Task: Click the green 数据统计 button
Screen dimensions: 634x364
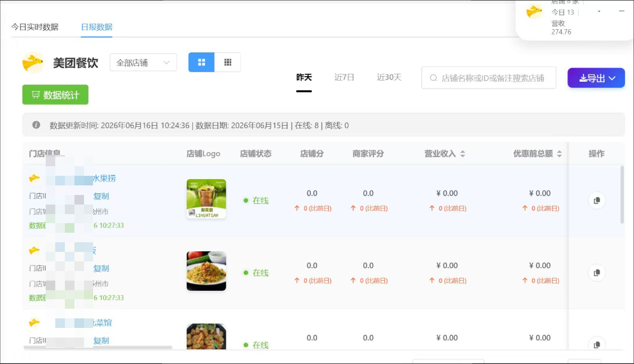Action: [x=55, y=95]
